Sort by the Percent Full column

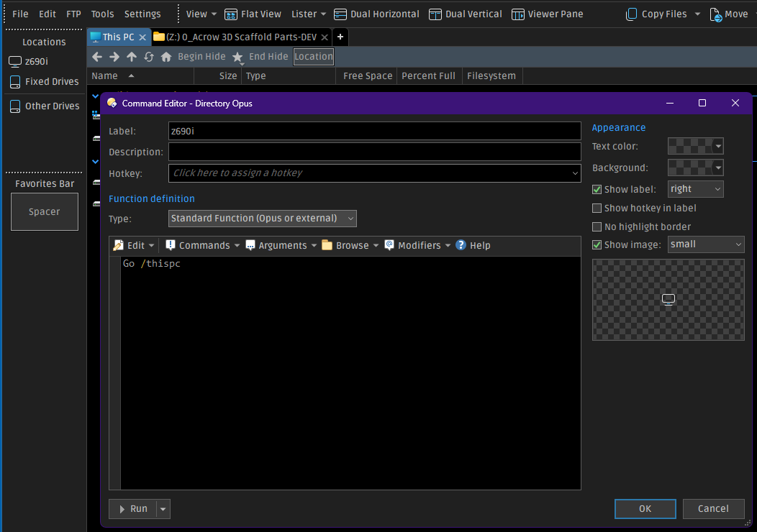click(x=429, y=76)
